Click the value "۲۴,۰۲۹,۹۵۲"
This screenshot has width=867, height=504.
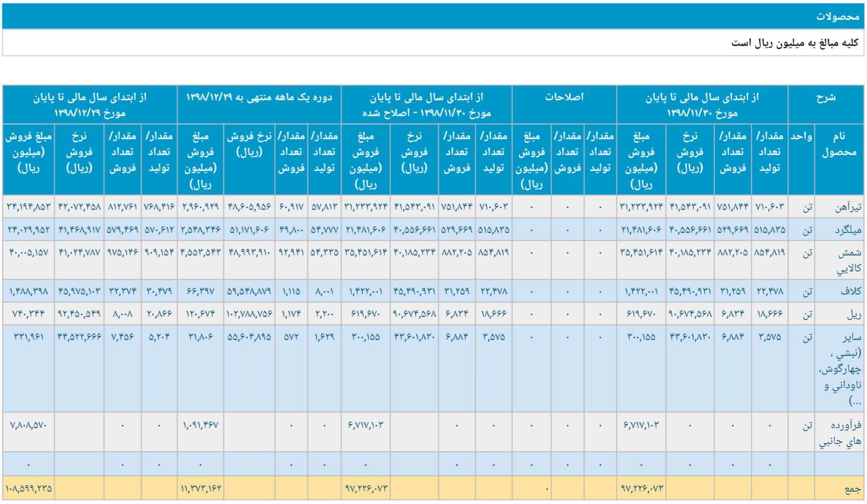29,230
